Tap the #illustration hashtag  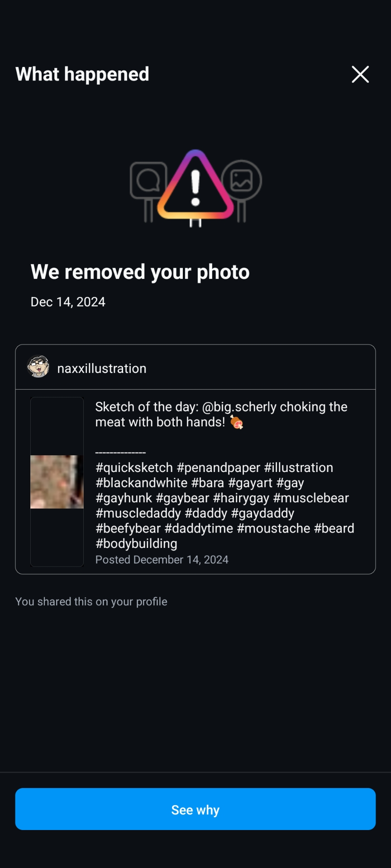click(x=299, y=467)
